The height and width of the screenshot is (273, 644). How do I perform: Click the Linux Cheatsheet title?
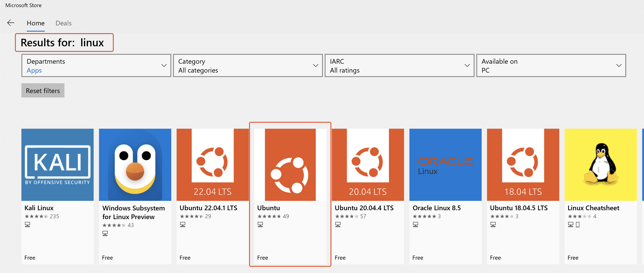[x=593, y=208]
